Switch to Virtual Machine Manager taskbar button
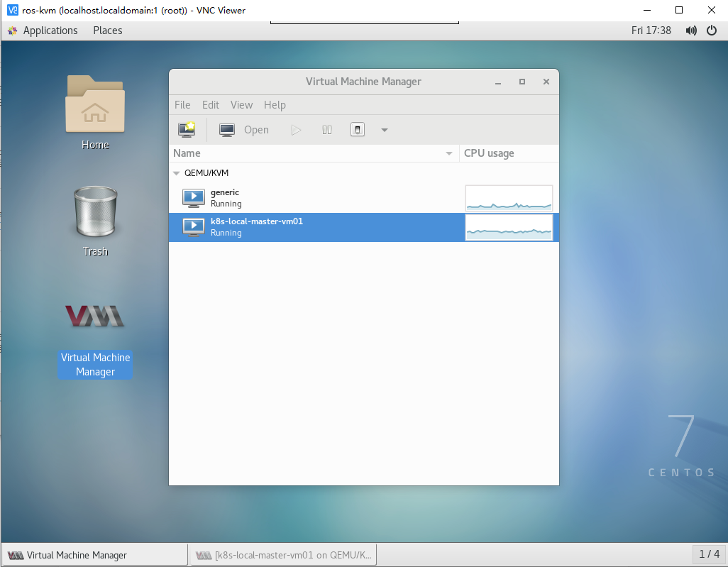 94,555
